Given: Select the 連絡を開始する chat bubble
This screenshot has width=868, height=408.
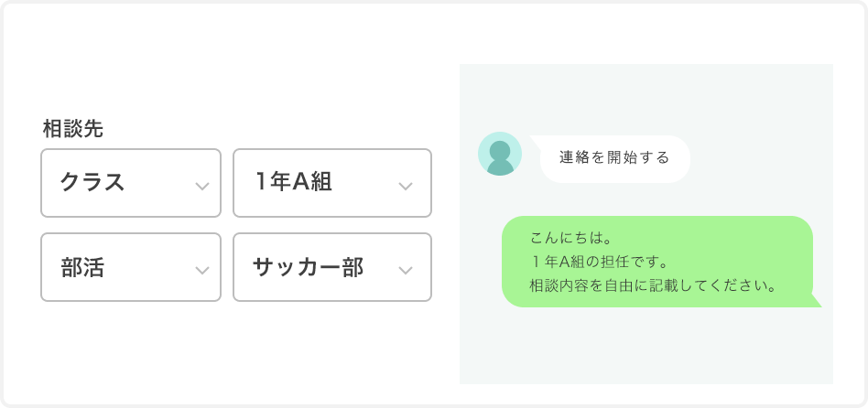Looking at the screenshot, I should (614, 158).
